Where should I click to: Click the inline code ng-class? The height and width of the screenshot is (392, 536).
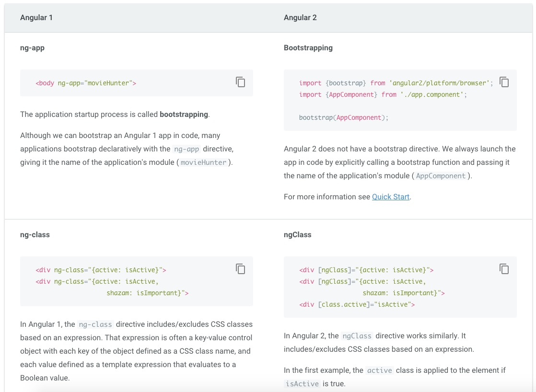[x=95, y=324]
